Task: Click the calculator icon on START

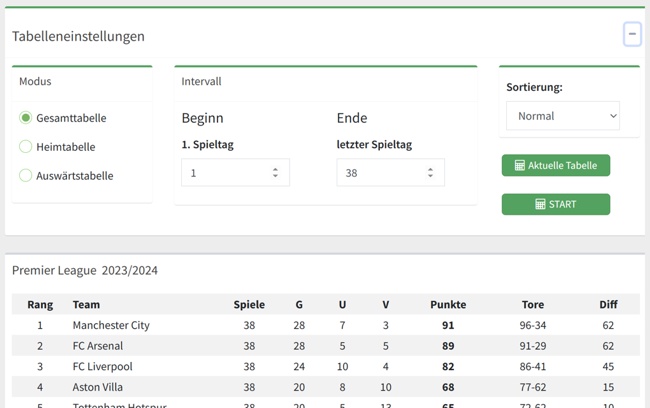Action: (x=540, y=204)
